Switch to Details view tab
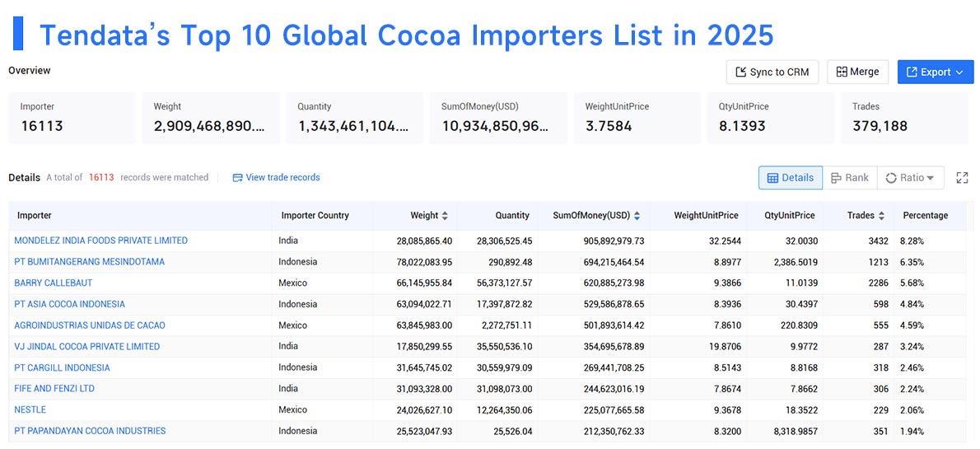Image resolution: width=980 pixels, height=449 pixels. 791,178
